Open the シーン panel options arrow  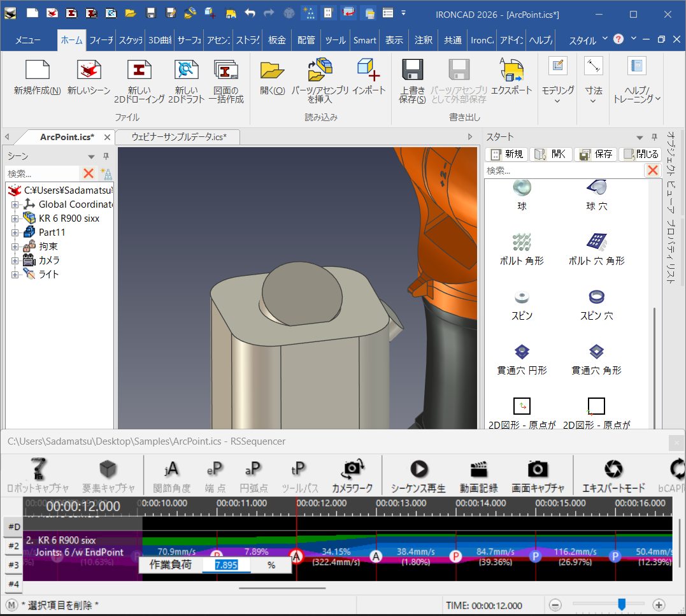click(91, 157)
